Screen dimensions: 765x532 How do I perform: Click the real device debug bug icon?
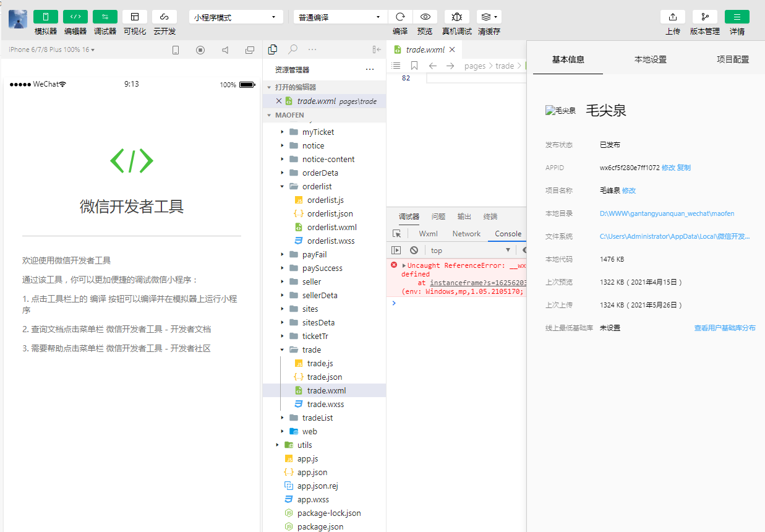(457, 17)
